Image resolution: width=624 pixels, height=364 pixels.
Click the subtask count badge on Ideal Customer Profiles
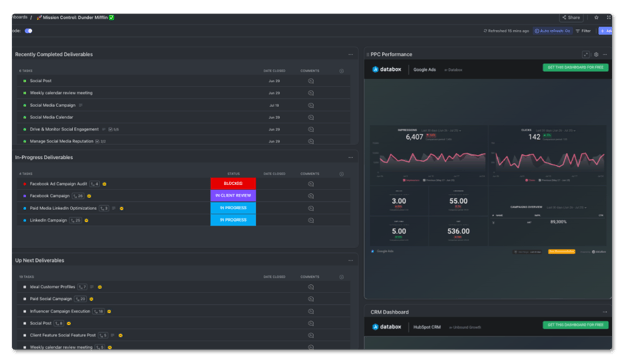[x=82, y=287]
